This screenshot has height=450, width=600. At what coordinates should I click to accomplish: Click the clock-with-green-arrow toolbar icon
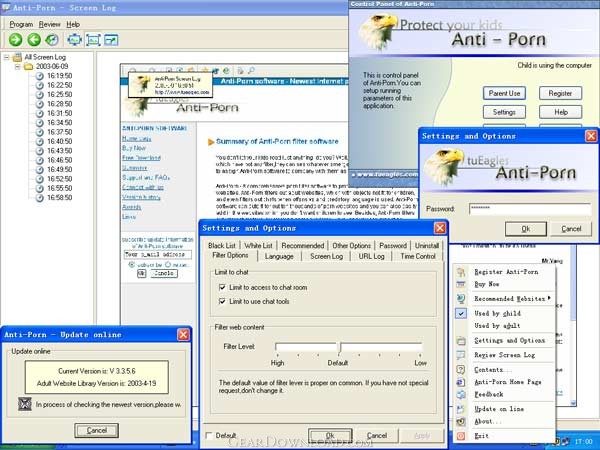pos(52,39)
